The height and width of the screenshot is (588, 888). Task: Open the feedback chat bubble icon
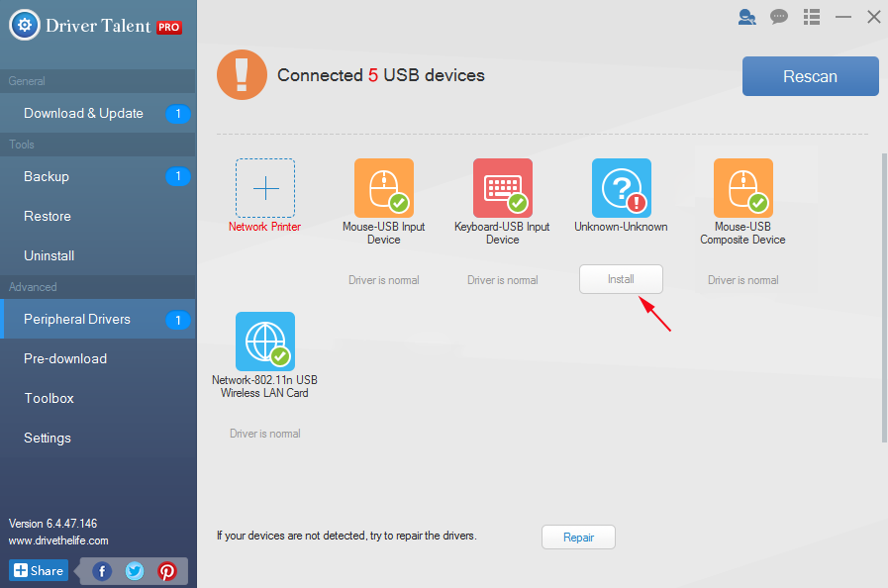coord(779,17)
